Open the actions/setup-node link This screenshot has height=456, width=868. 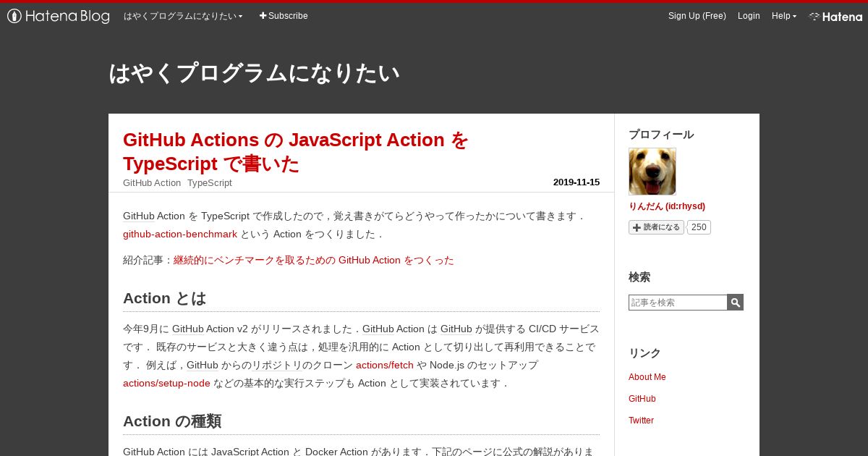[166, 383]
